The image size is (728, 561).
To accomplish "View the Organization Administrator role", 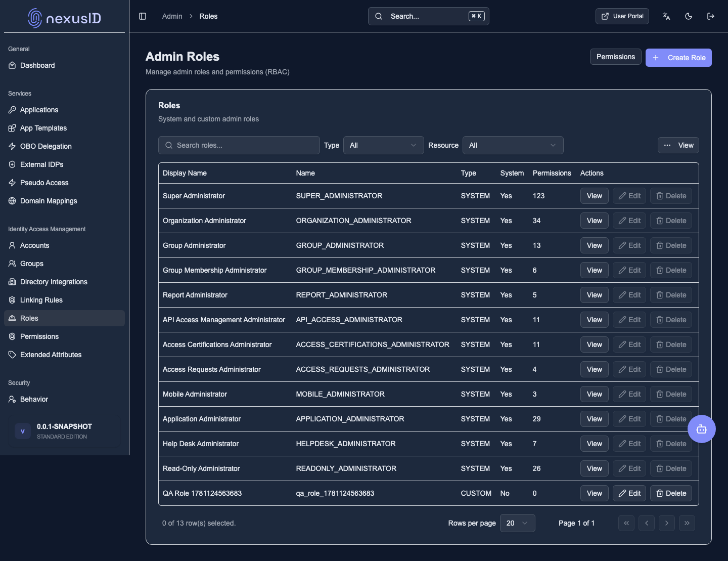I will point(595,221).
